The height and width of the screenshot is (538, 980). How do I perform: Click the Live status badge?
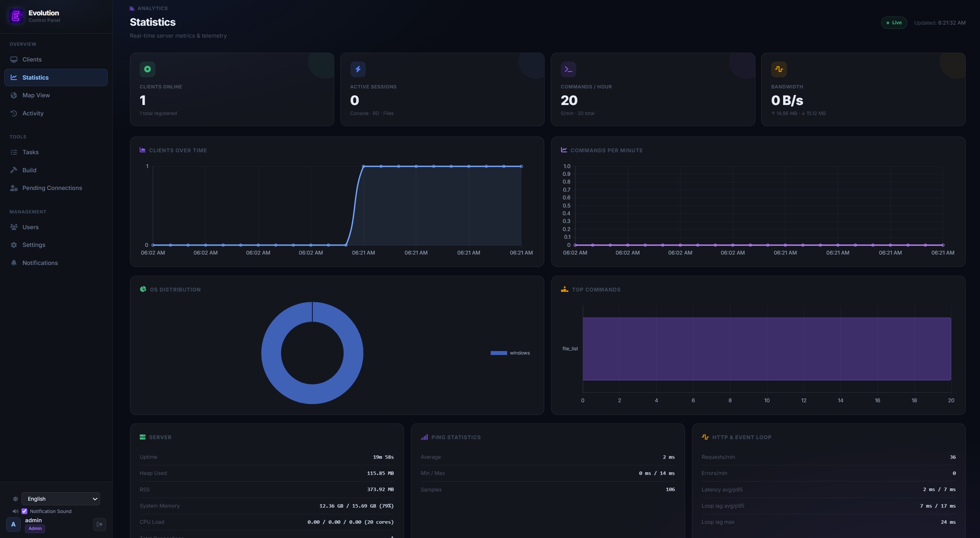point(894,23)
